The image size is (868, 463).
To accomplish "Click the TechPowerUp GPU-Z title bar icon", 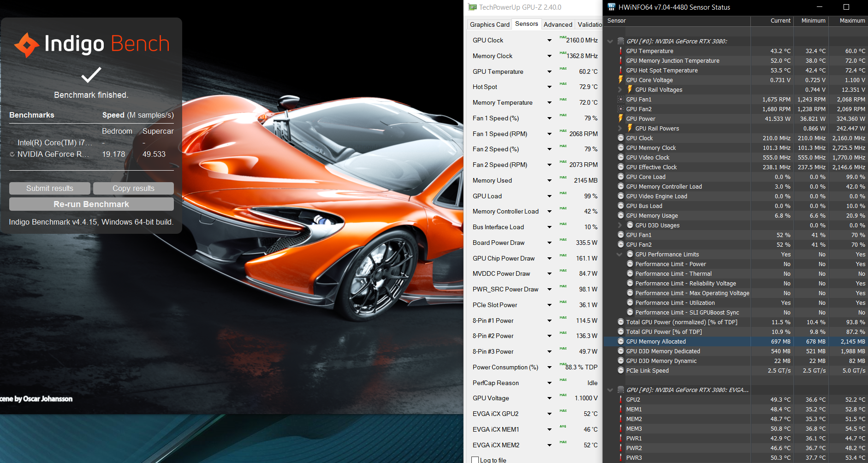I will click(472, 7).
